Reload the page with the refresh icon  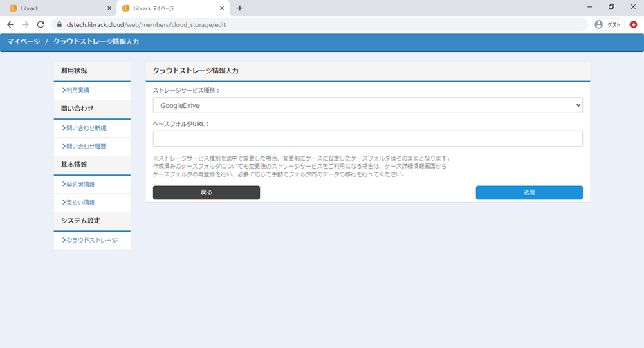click(x=40, y=25)
